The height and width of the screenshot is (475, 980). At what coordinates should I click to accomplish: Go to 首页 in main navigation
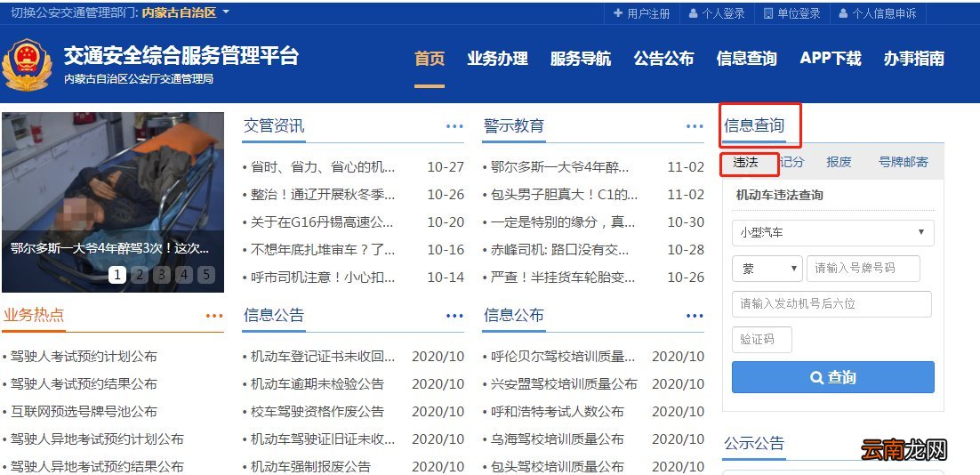[430, 59]
